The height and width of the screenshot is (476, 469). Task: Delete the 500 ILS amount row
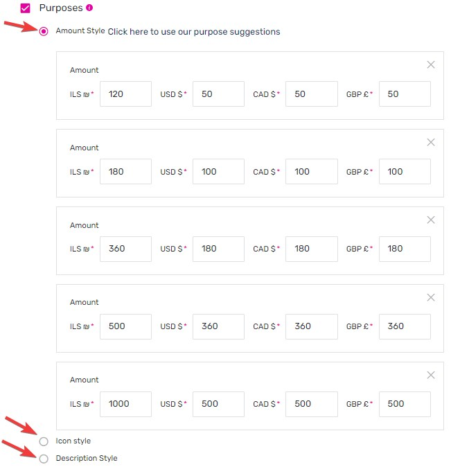point(430,297)
